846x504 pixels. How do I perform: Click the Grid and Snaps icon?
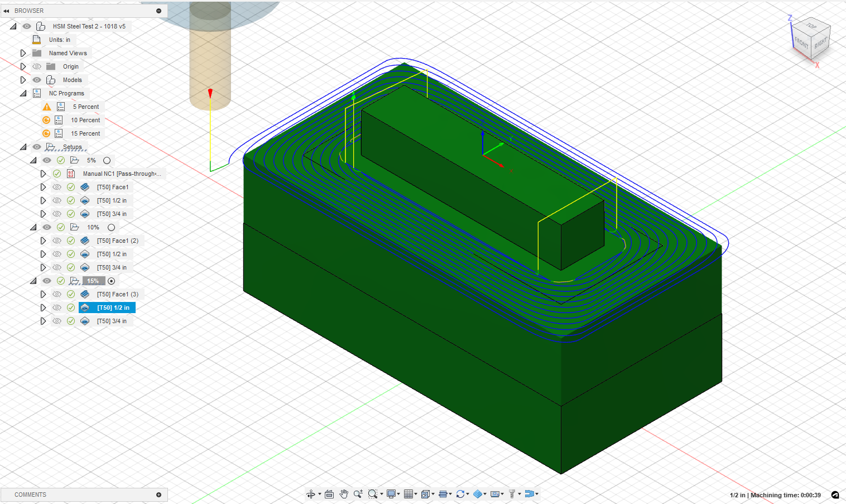410,494
